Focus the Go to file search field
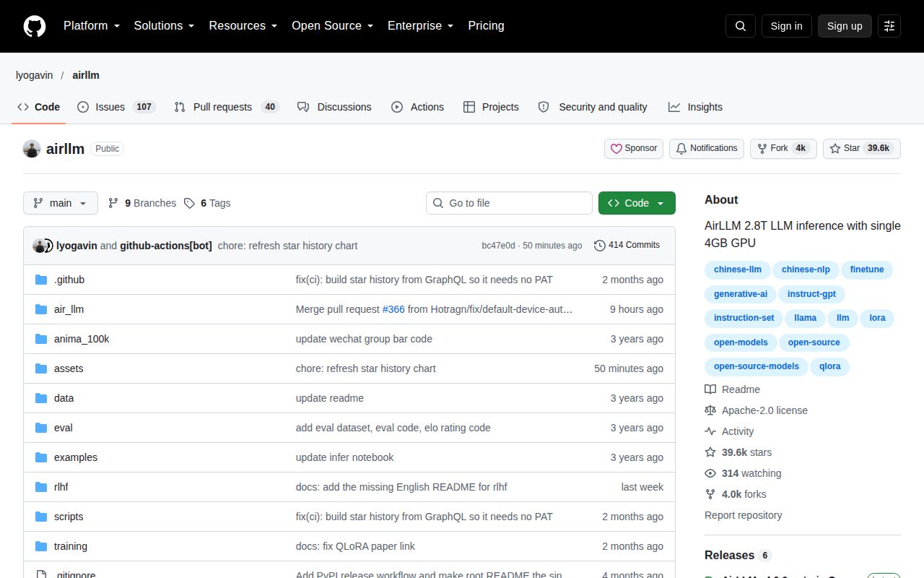924x578 pixels. 509,203
